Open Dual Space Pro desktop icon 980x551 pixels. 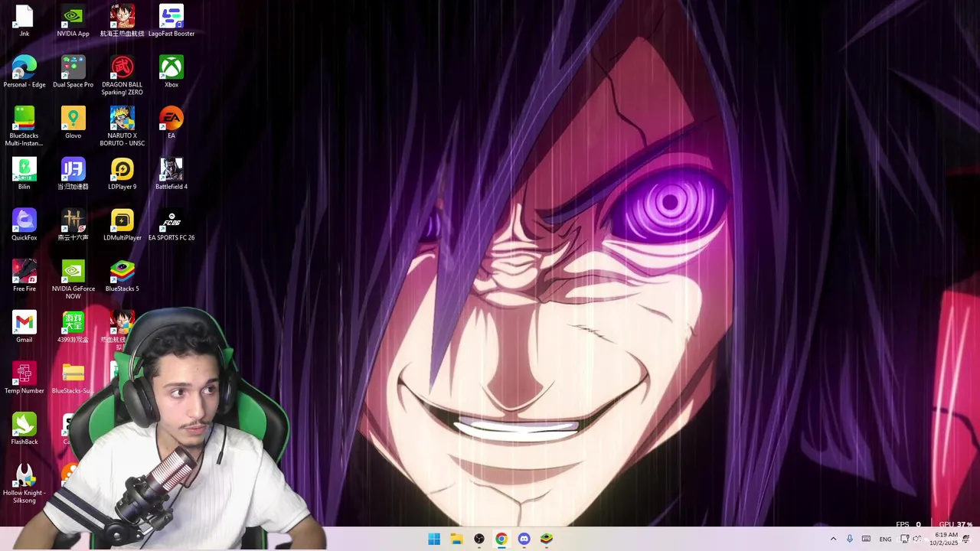73,72
